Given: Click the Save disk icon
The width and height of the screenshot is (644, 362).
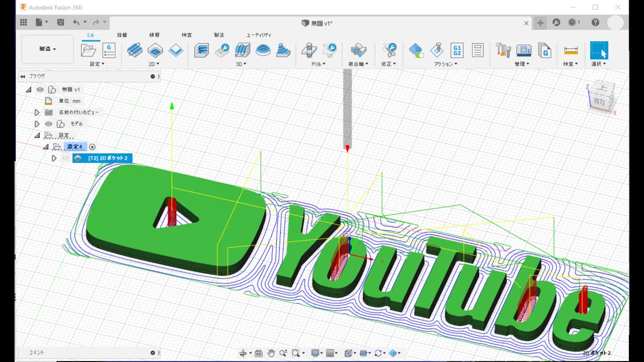Looking at the screenshot, I should point(60,22).
